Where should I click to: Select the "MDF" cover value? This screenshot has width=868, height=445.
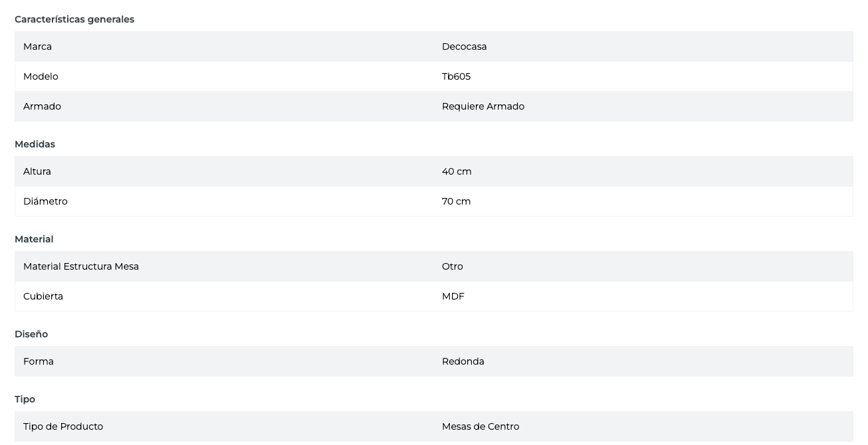pyautogui.click(x=453, y=296)
